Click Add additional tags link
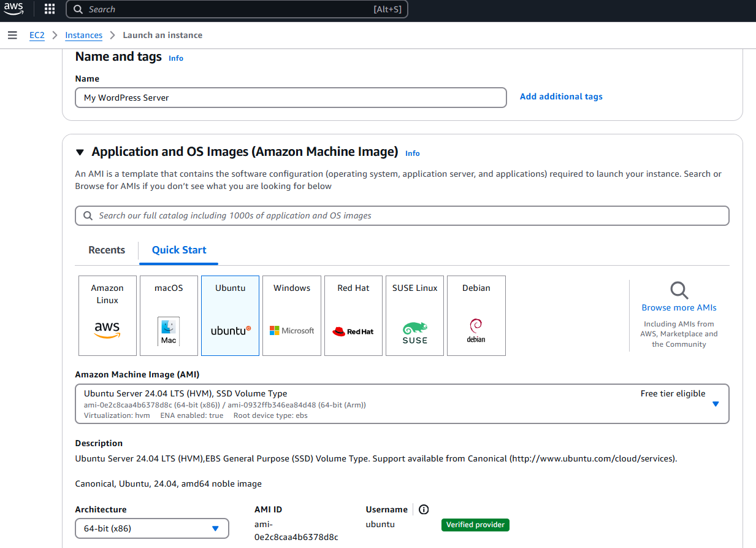 pos(561,96)
